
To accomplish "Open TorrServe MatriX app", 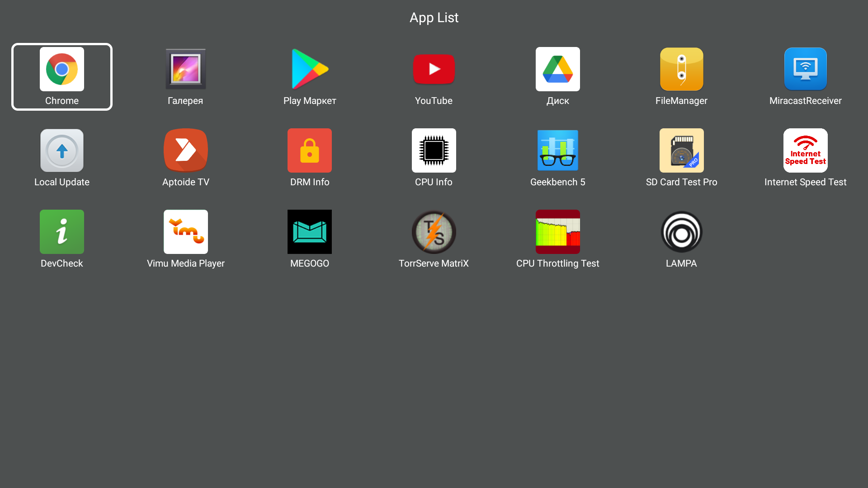I will point(434,232).
